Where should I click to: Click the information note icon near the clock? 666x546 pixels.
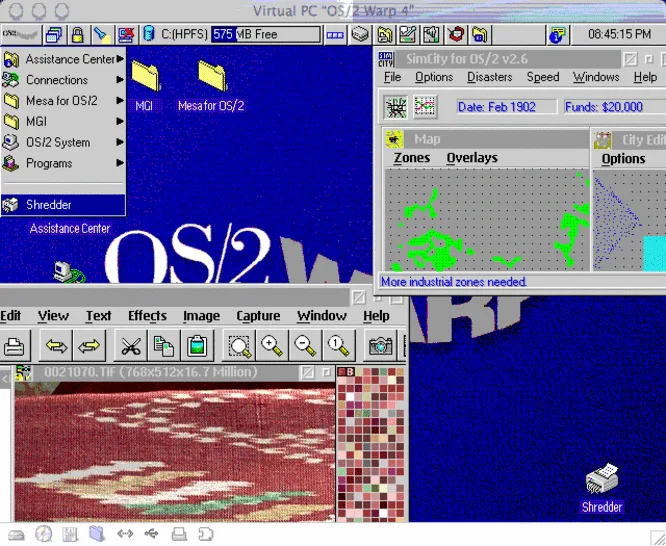(x=558, y=34)
